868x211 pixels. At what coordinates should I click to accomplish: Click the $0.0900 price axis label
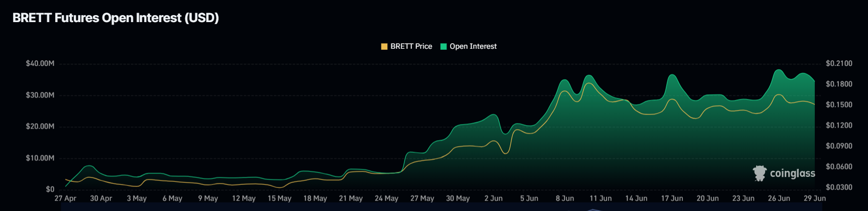(x=839, y=146)
